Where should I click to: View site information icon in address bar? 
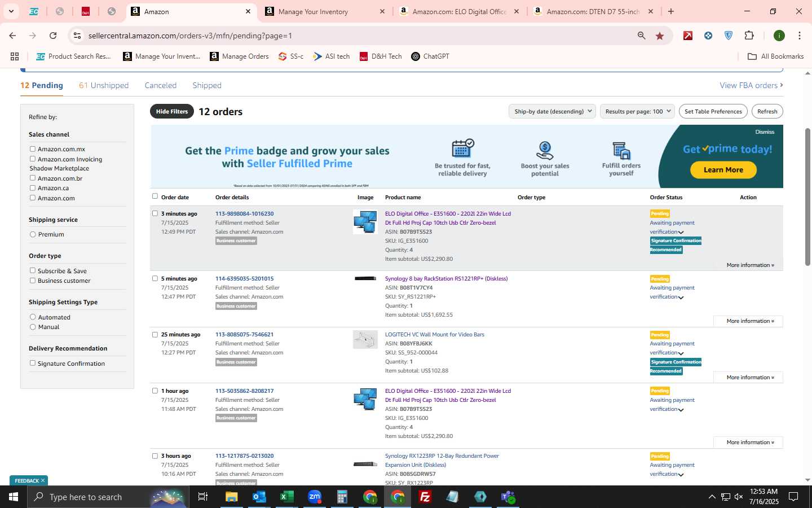77,36
